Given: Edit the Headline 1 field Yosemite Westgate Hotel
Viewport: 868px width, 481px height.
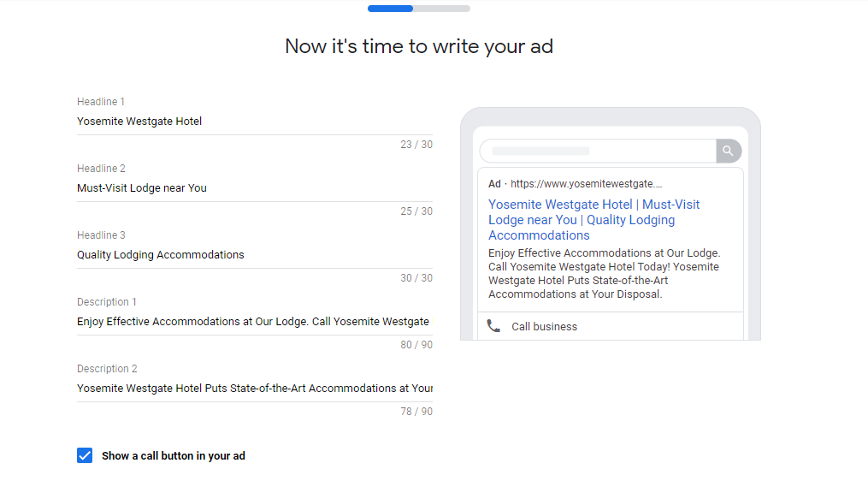Looking at the screenshot, I should coord(255,122).
